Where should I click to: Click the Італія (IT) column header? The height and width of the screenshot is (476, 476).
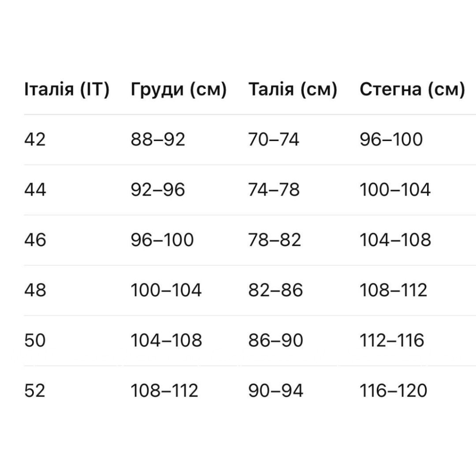[67, 89]
